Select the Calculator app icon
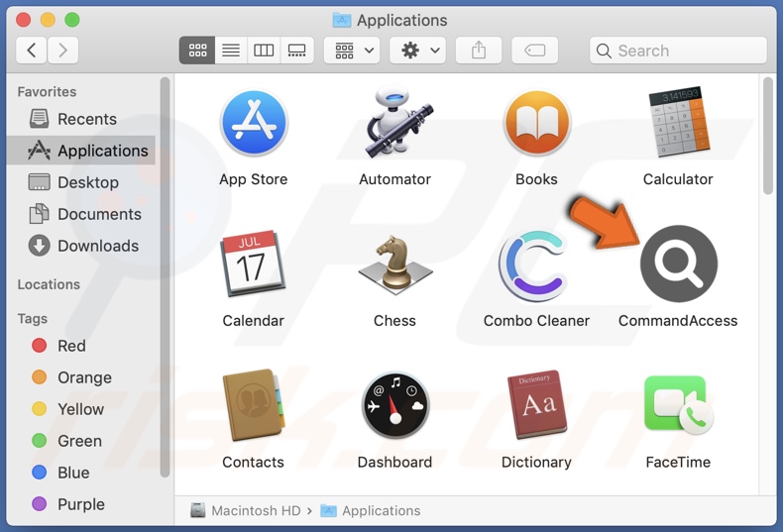The image size is (783, 532). (x=679, y=122)
